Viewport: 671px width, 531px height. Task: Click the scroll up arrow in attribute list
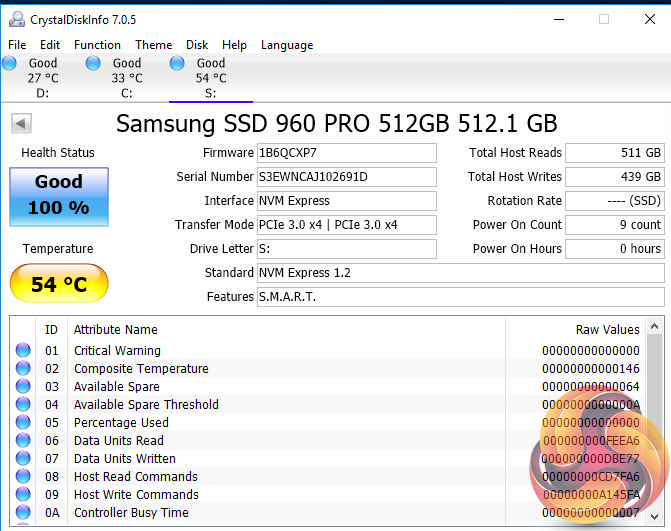654,327
